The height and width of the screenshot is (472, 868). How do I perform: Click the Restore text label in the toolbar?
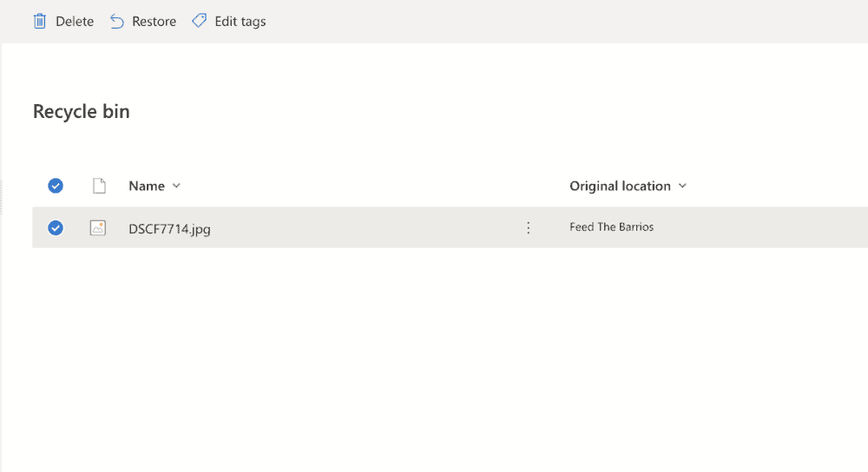click(x=154, y=22)
